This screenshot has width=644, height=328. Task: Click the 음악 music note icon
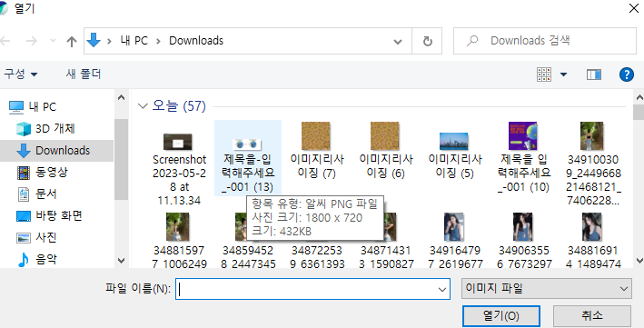24,259
